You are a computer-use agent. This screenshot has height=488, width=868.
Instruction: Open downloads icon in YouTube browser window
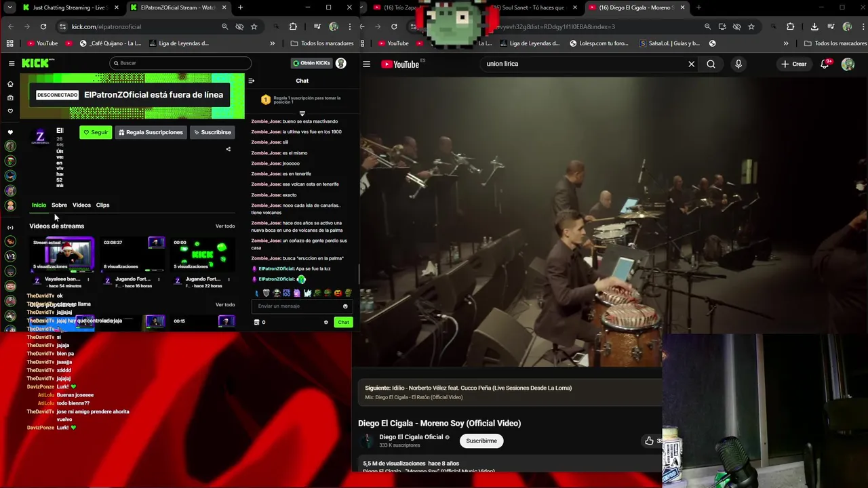click(814, 26)
